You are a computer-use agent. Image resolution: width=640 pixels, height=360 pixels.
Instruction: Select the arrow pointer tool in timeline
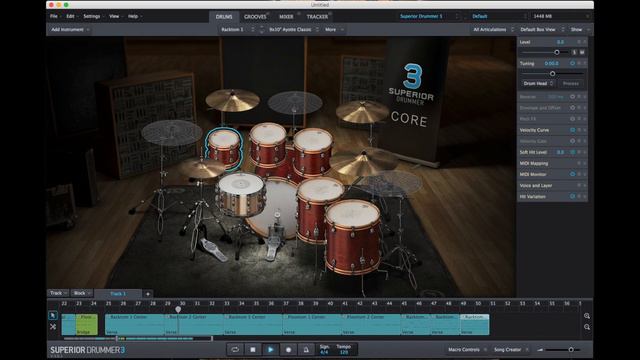click(53, 316)
